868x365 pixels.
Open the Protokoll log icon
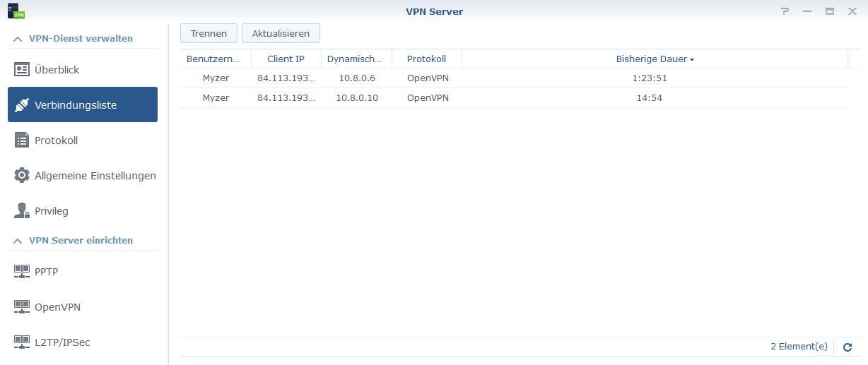coord(22,140)
